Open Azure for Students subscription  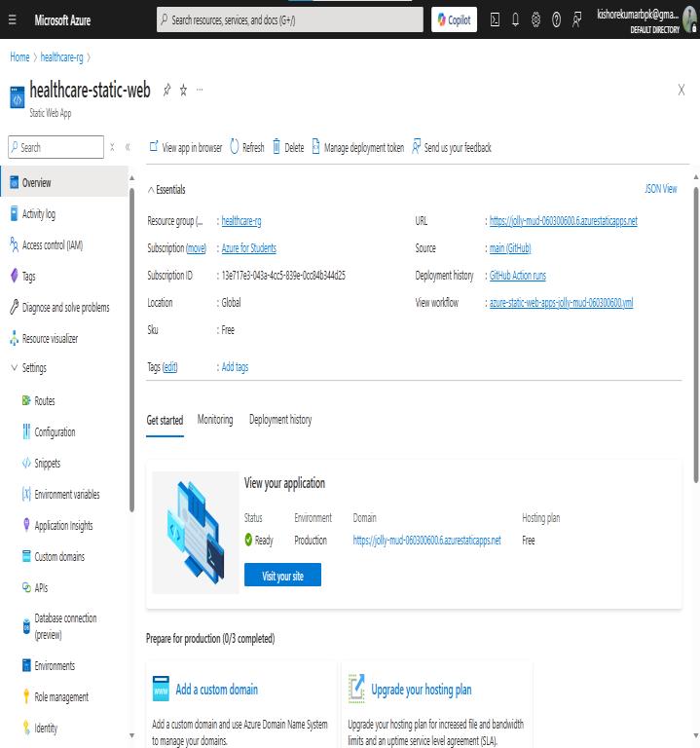pos(249,248)
